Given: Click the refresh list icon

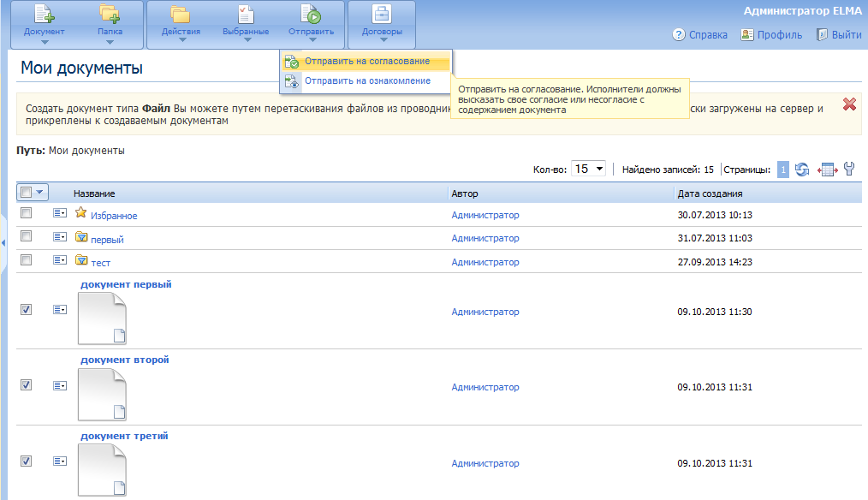Looking at the screenshot, I should tap(802, 170).
